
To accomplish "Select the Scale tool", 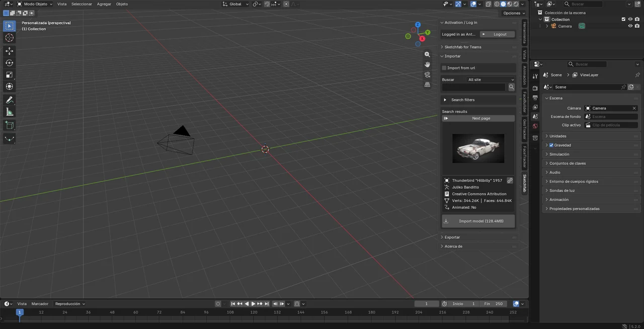I will [x=10, y=75].
